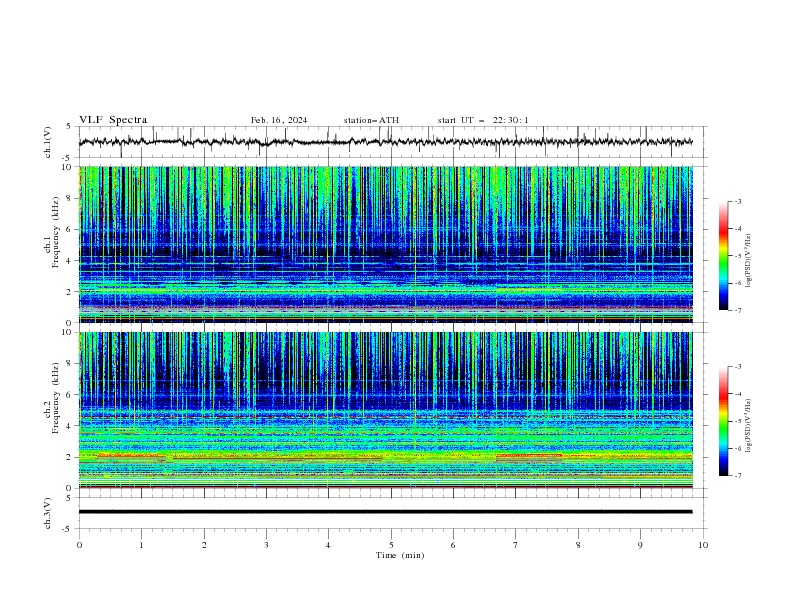This screenshot has height=612, width=792.
Task: Click the ch.1 voltage waveform trace
Action: 385,142
